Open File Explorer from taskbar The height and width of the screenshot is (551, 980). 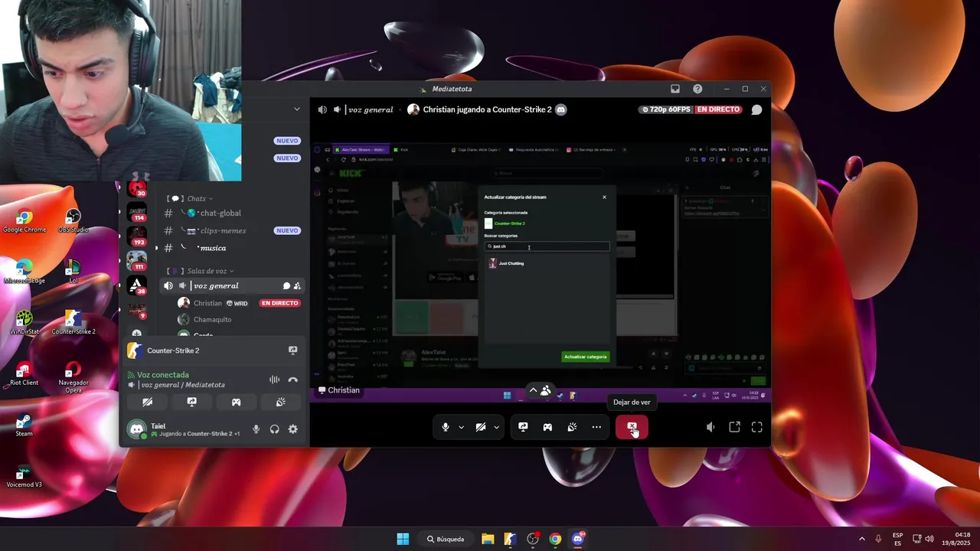click(488, 539)
